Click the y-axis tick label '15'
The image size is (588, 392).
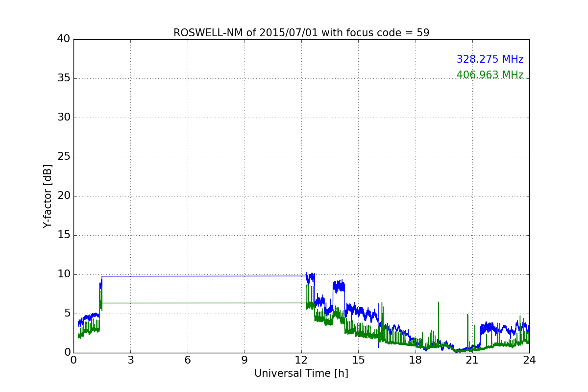coord(64,235)
